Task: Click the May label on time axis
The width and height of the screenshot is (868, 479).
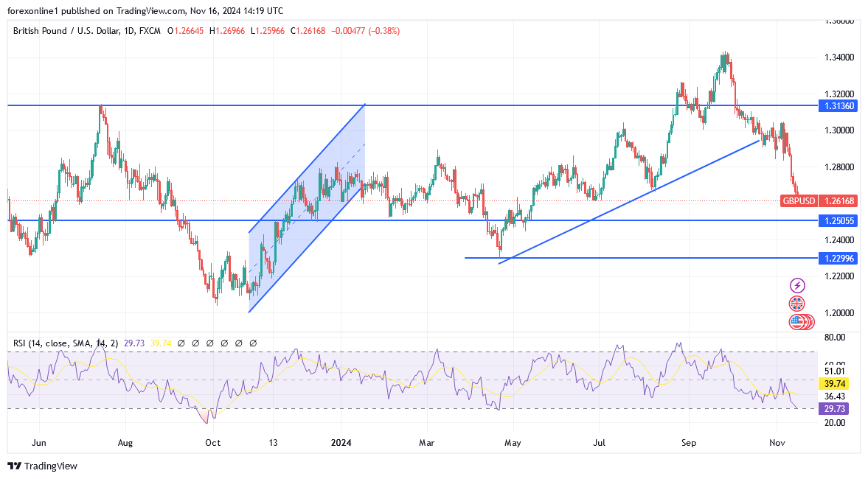Action: 513,442
